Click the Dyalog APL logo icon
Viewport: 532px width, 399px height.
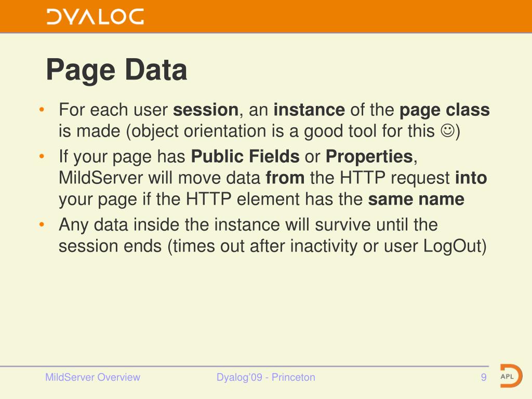point(511,376)
